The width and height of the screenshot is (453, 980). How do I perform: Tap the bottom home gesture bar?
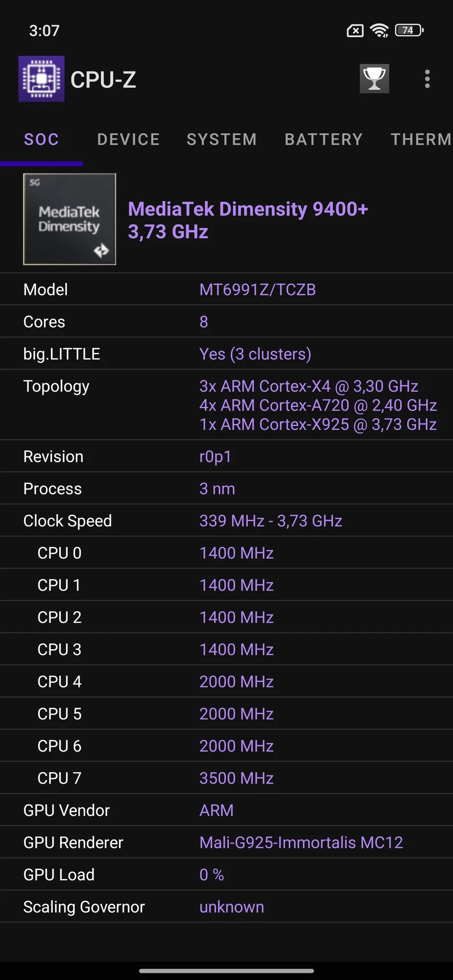[226, 971]
